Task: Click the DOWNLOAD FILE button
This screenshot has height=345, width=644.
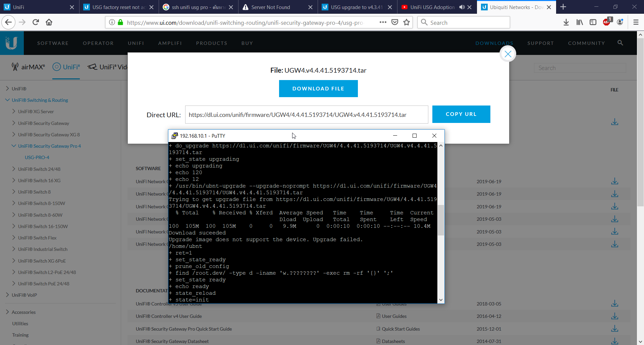Action: pyautogui.click(x=318, y=89)
